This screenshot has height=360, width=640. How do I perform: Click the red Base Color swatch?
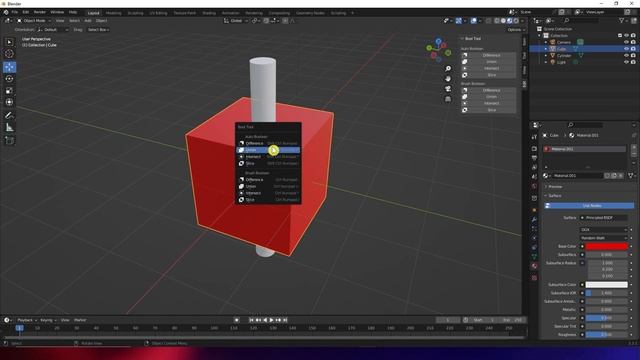click(607, 247)
